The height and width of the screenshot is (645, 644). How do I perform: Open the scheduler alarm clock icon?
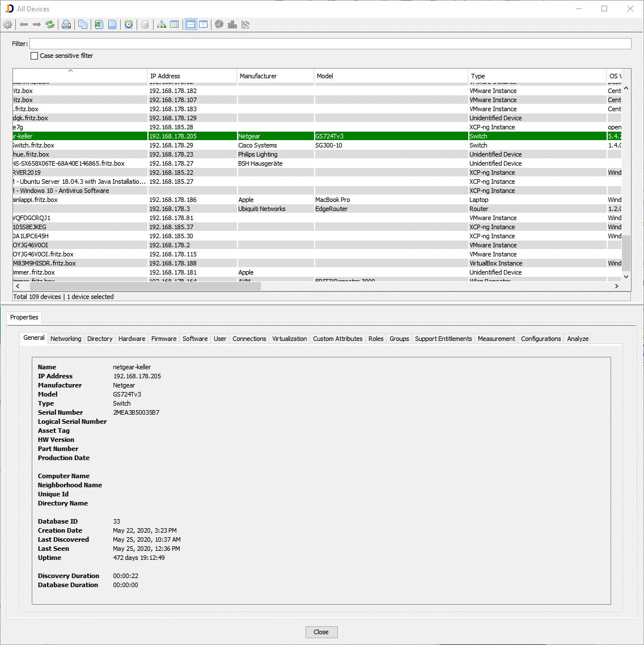point(129,24)
